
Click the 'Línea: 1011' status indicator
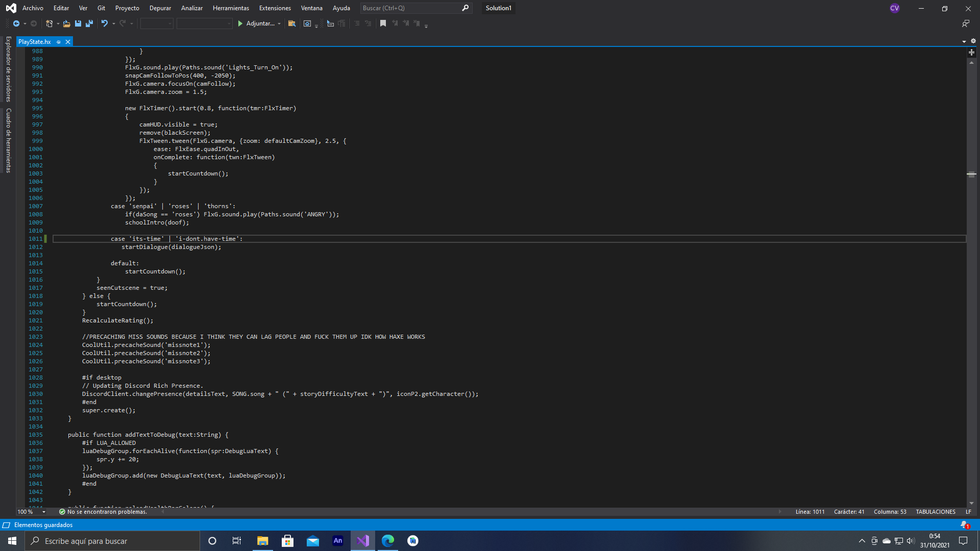(x=810, y=512)
